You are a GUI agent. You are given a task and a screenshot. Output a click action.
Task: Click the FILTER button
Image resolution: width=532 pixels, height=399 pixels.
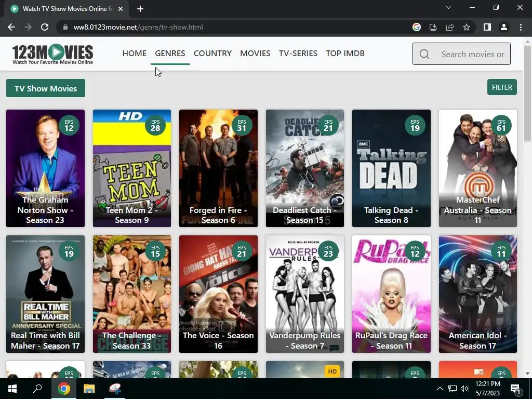coord(502,87)
